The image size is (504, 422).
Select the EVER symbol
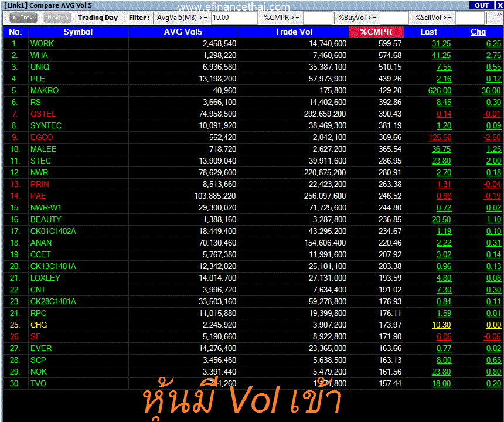click(x=41, y=348)
